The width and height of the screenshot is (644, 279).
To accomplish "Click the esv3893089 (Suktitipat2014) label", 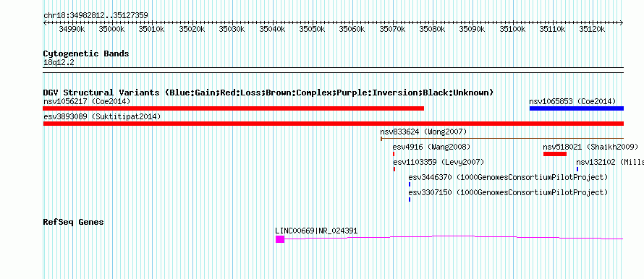I will point(102,116).
